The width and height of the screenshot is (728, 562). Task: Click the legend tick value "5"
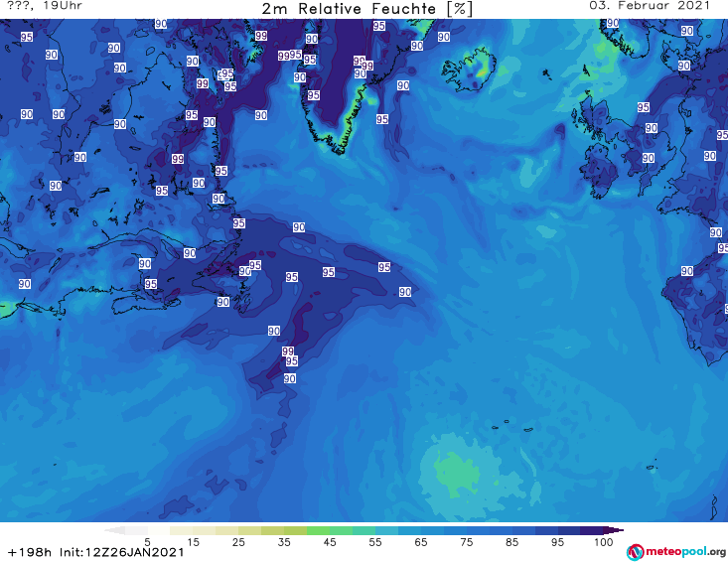pos(147,542)
